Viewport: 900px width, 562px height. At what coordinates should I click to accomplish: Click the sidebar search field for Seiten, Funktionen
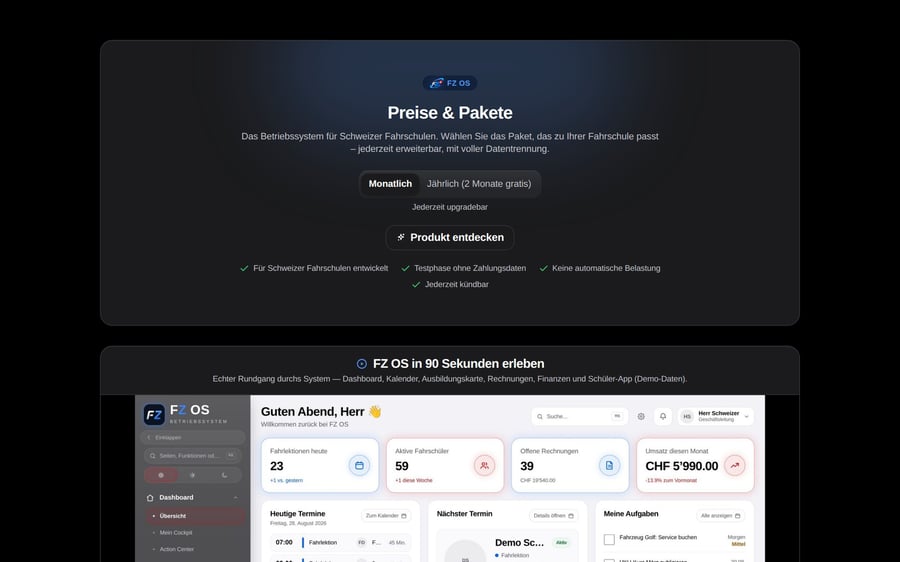pos(192,456)
